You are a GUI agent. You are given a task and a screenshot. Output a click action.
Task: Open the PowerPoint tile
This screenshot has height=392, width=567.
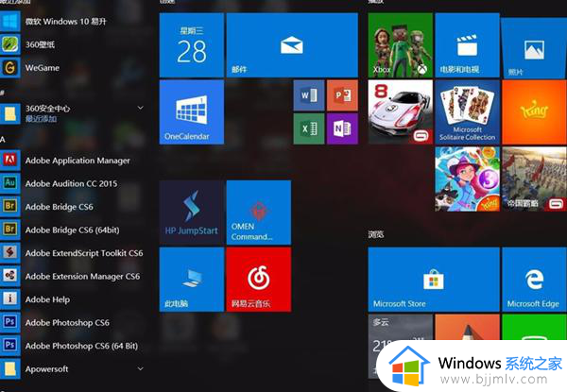(x=342, y=95)
